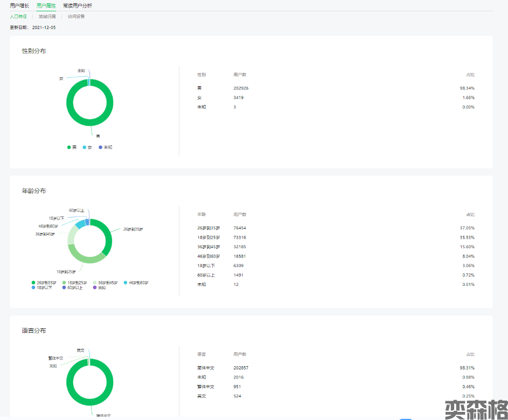
Task: Switch to the 用户增长 tab
Action: tap(19, 5)
